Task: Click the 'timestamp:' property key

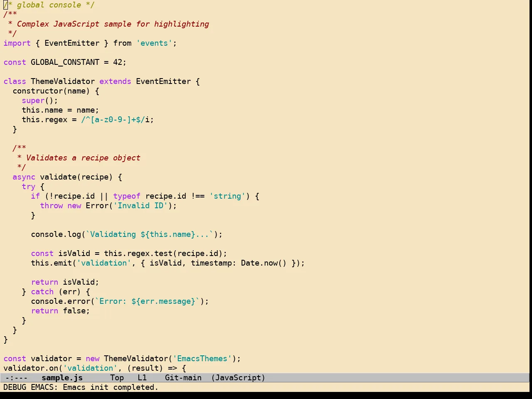Action: click(214, 263)
